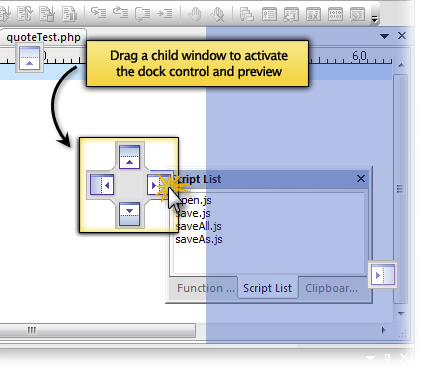Select saveAs.js in the Script List
This screenshot has width=423, height=370.
click(x=199, y=239)
